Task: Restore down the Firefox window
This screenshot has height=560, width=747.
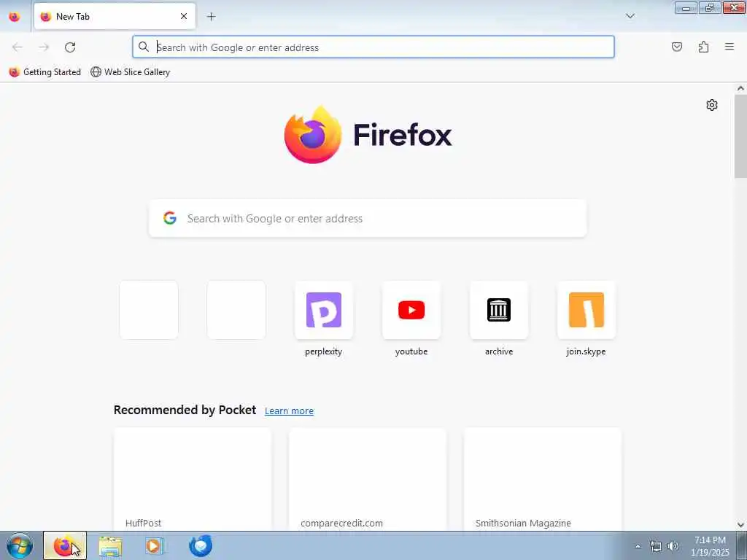Action: pos(710,7)
